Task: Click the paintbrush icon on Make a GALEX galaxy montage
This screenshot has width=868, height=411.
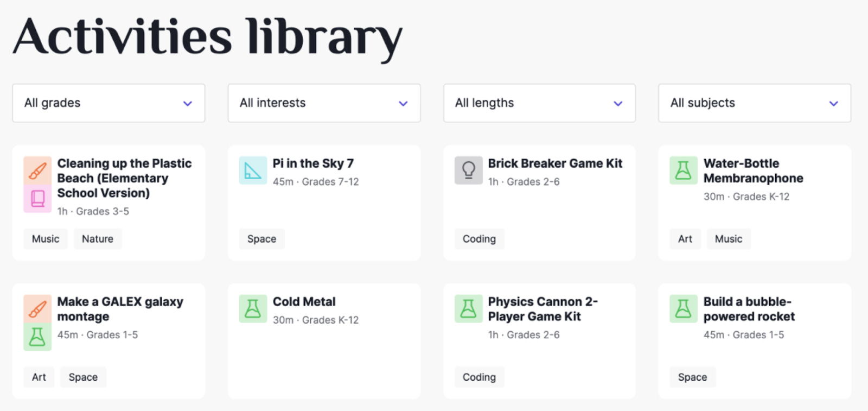Action: click(x=37, y=309)
